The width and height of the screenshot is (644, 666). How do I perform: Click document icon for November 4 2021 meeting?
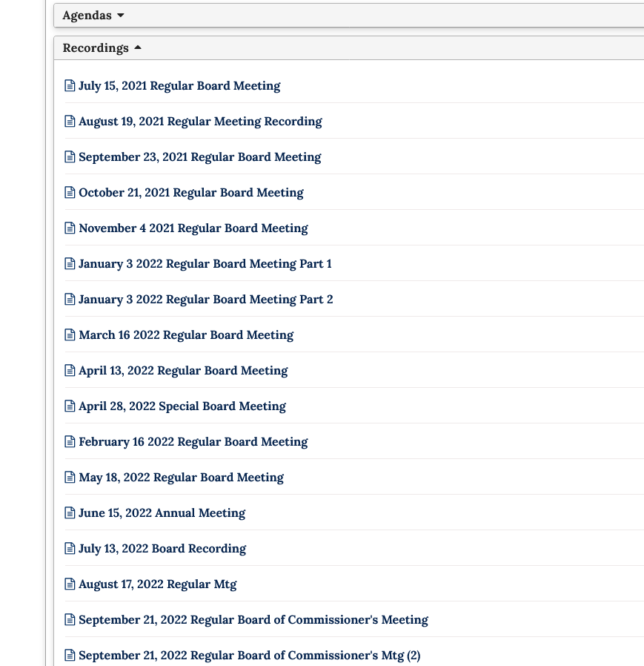click(70, 228)
